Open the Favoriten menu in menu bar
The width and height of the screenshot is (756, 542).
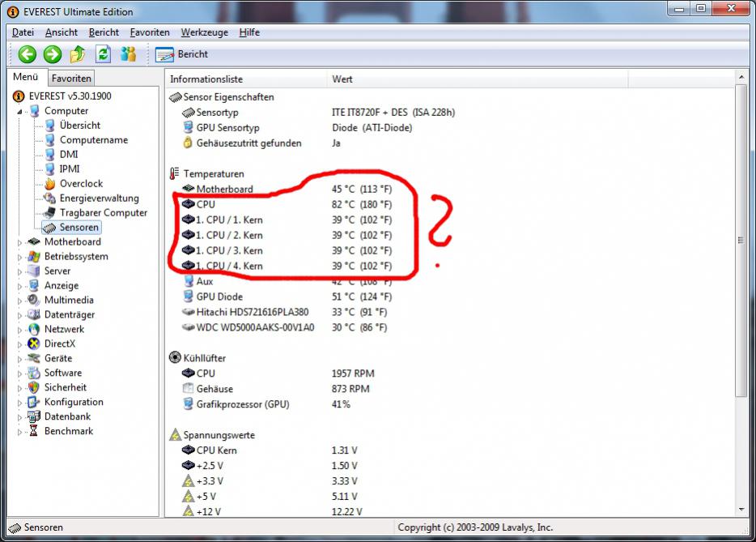[150, 32]
